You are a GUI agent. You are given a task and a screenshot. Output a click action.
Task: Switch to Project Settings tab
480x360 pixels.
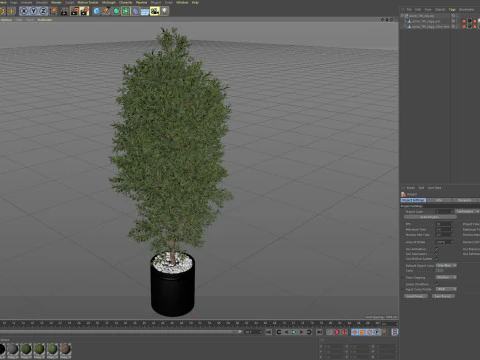click(x=413, y=200)
